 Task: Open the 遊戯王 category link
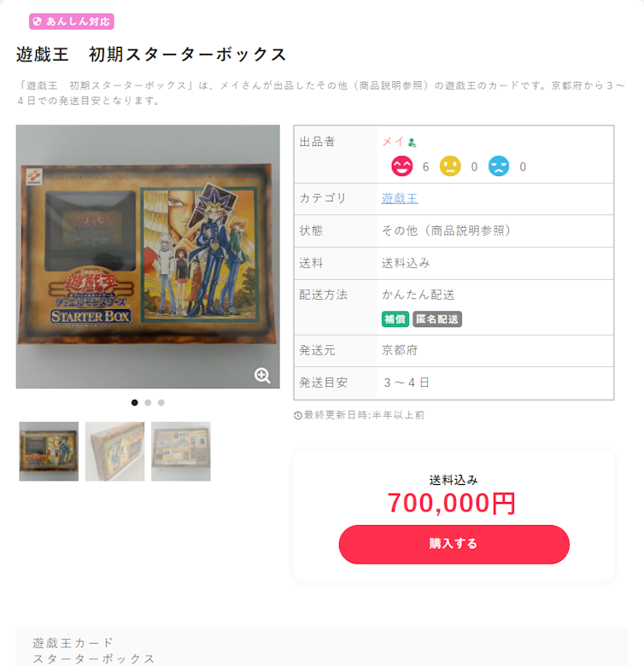point(400,198)
